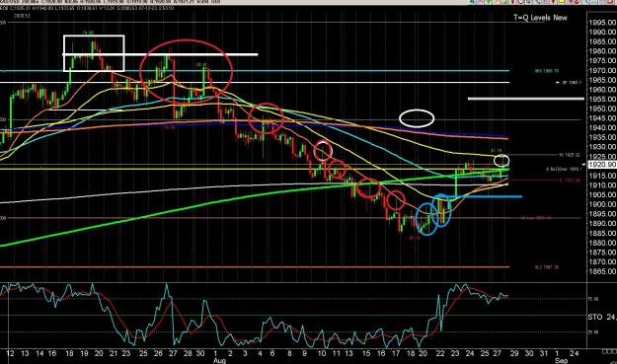This screenshot has width=617, height=364.
Task: Click date 17 on the time axis
Action: point(396,353)
